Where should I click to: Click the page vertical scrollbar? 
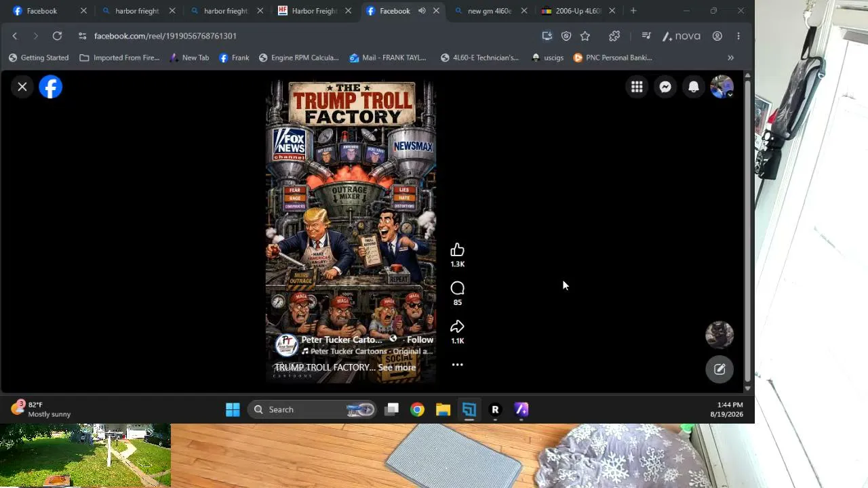748,231
